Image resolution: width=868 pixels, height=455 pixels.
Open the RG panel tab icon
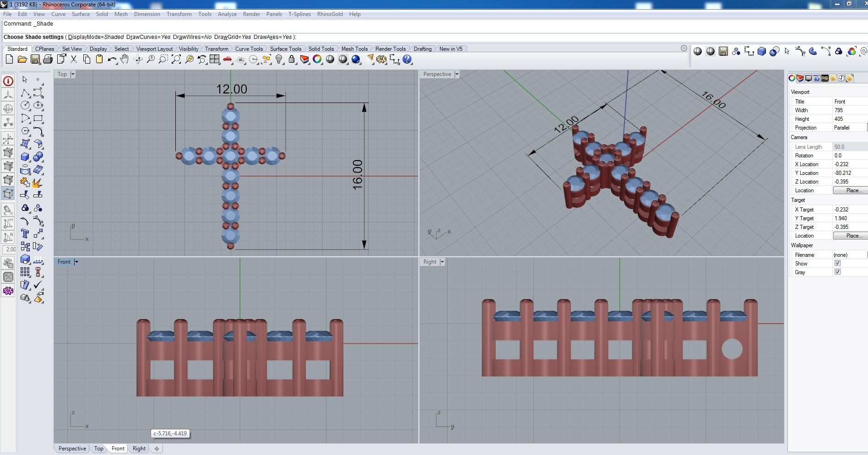coord(825,78)
